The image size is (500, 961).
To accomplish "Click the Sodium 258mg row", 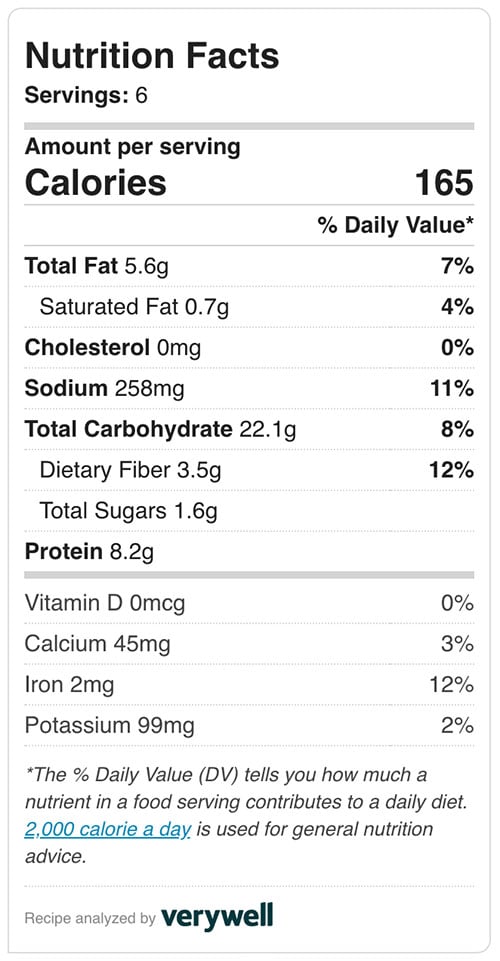I will click(x=249, y=389).
